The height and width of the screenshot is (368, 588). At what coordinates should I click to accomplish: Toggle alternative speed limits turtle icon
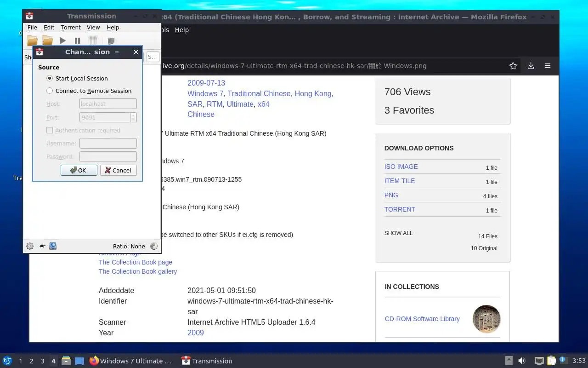pyautogui.click(x=42, y=246)
